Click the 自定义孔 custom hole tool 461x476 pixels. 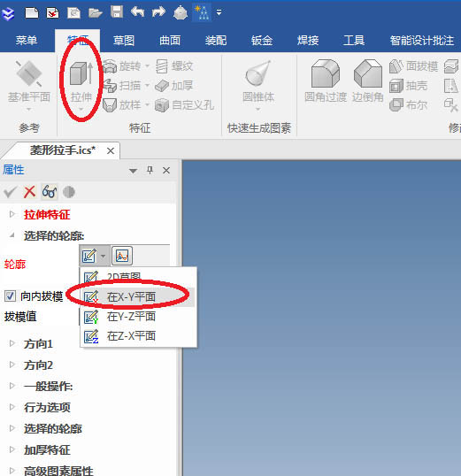(x=185, y=105)
